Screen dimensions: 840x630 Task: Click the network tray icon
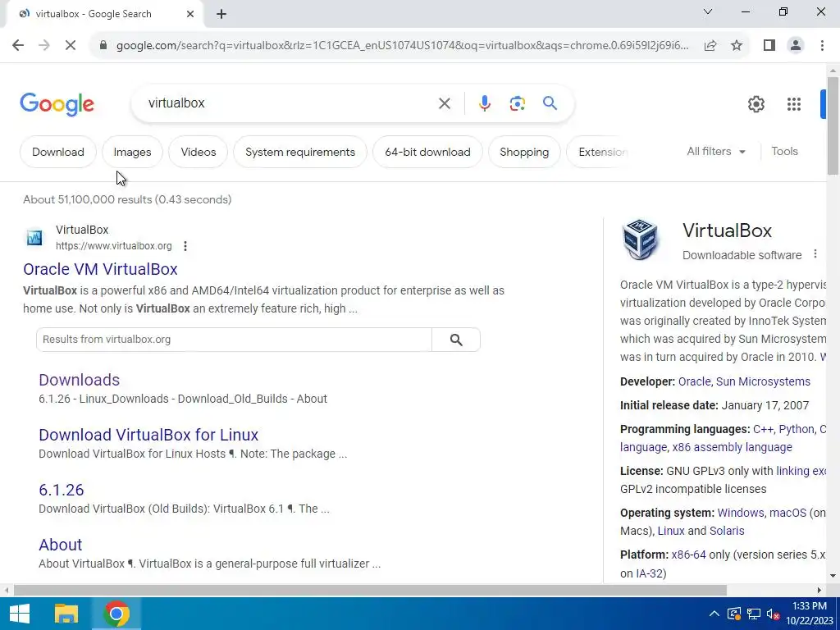coord(754,614)
